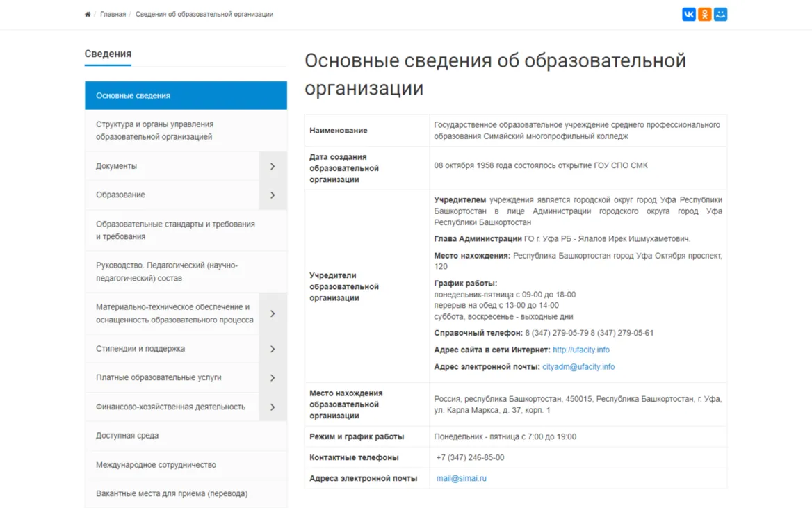Screen dimensions: 812x508
Task: Click mail@simai.ru email link
Action: [x=462, y=478]
